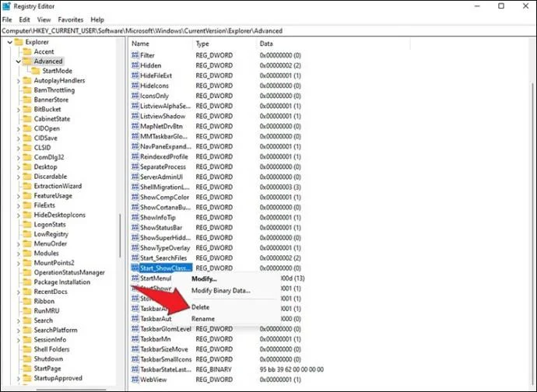This screenshot has width=537, height=392.
Task: Click the HideFileExt value icon
Action: click(x=135, y=75)
